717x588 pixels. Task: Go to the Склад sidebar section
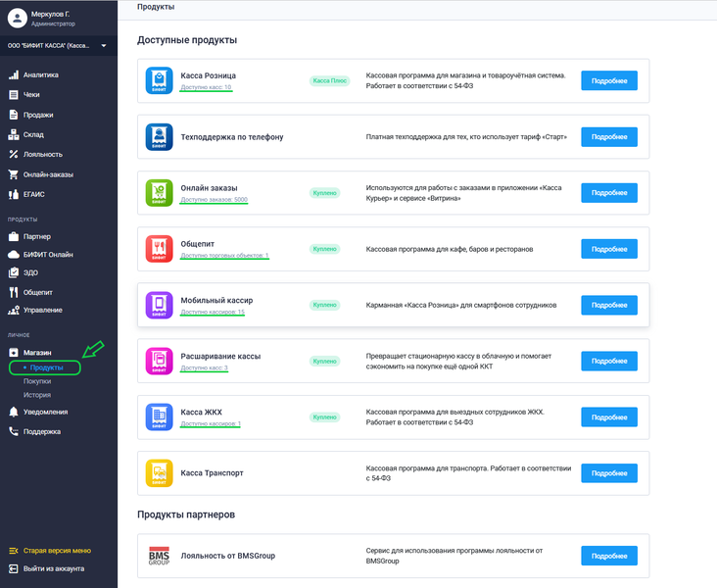click(33, 134)
